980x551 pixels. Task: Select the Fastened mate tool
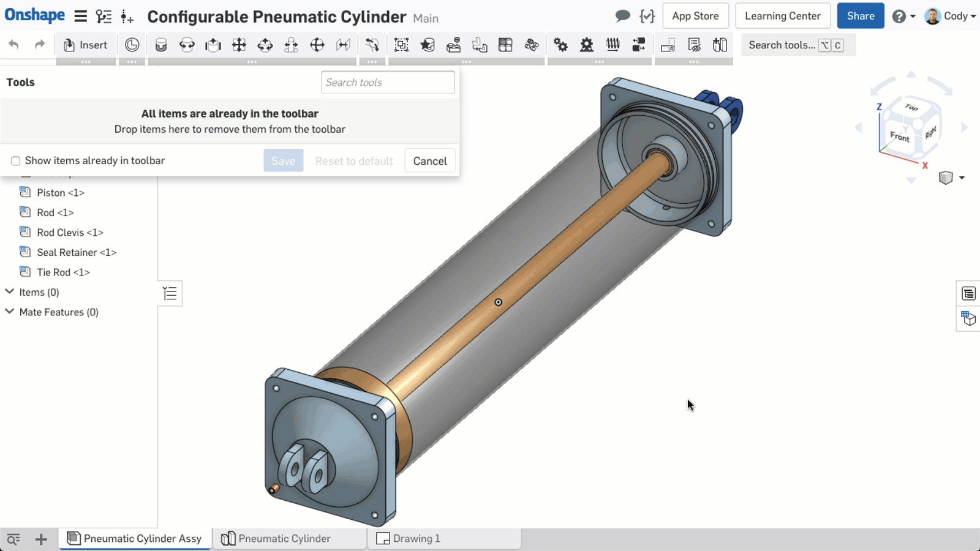tap(161, 45)
